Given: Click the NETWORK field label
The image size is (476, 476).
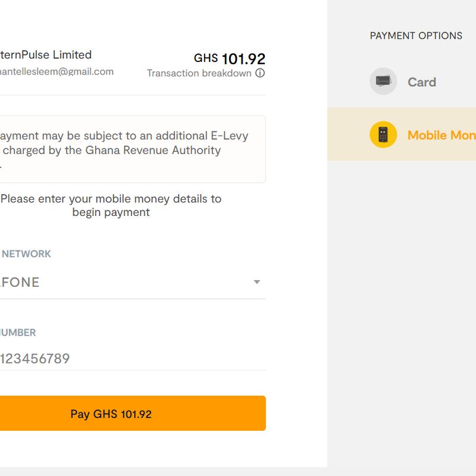Looking at the screenshot, I should 26,253.
